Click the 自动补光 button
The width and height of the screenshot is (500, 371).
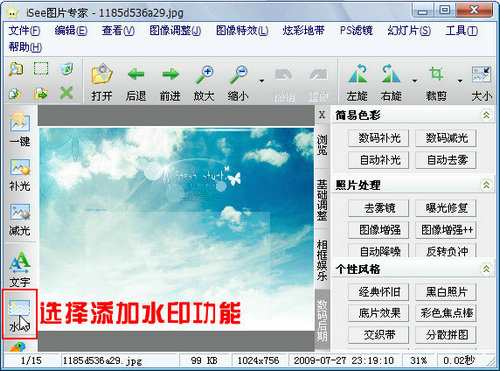tap(379, 160)
